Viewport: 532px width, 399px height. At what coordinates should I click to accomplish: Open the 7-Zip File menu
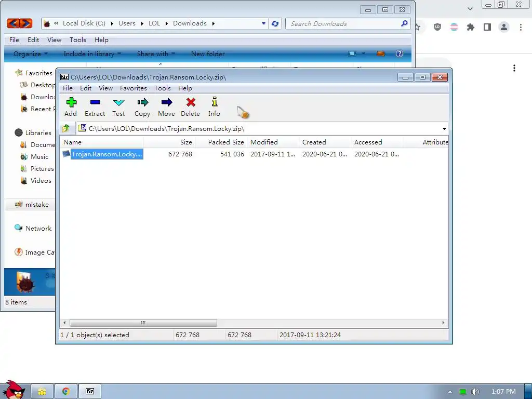click(x=68, y=88)
